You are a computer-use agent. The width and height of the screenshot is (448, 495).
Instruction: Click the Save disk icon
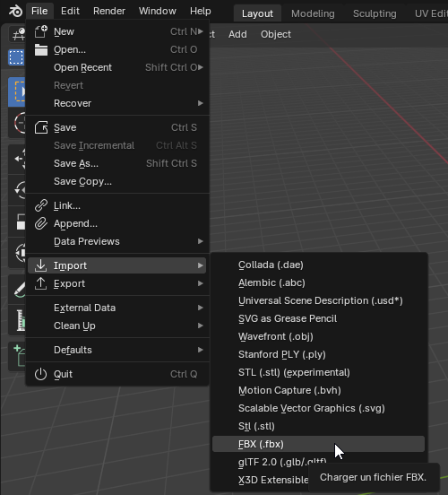pos(41,127)
